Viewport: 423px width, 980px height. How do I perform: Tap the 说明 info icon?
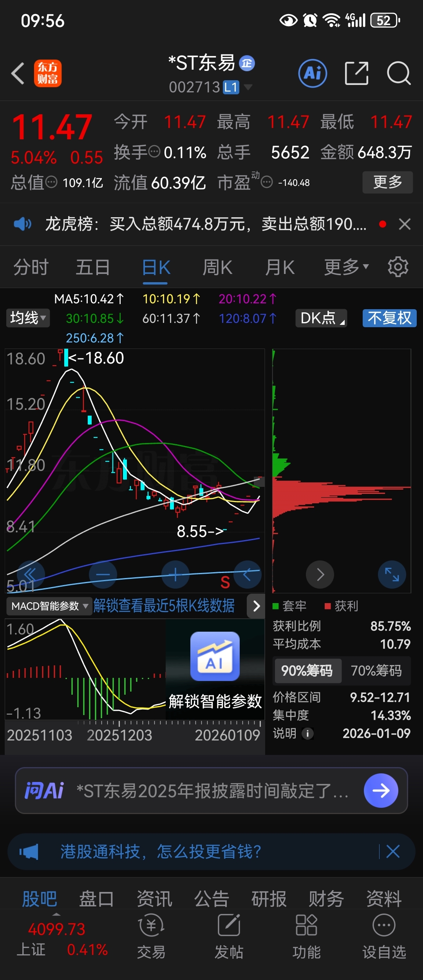(x=308, y=733)
